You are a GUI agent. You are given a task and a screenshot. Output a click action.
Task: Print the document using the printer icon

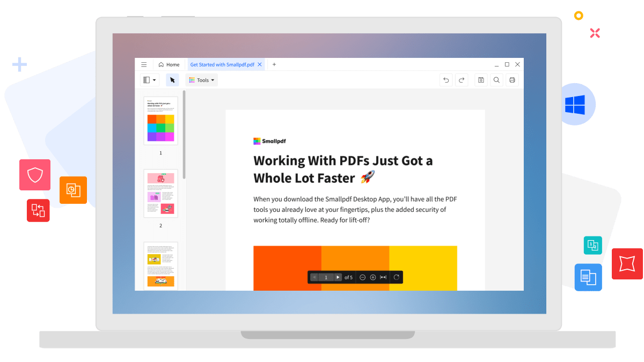512,80
